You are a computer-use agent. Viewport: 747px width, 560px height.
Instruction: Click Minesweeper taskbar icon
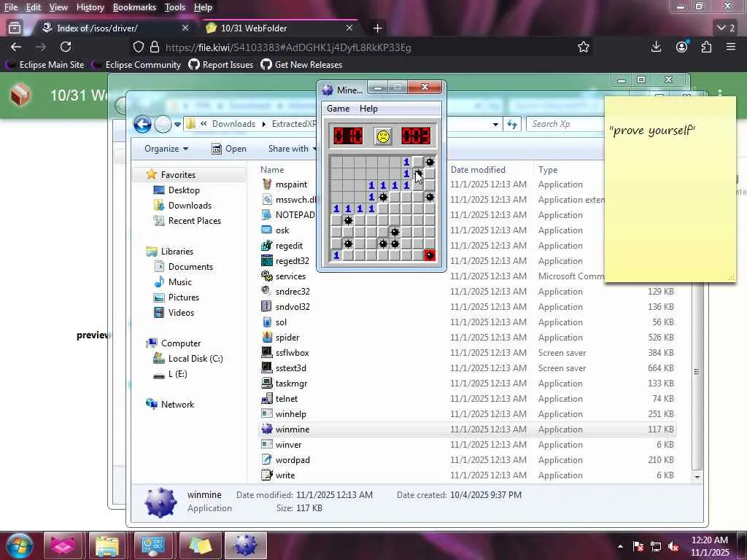245,545
